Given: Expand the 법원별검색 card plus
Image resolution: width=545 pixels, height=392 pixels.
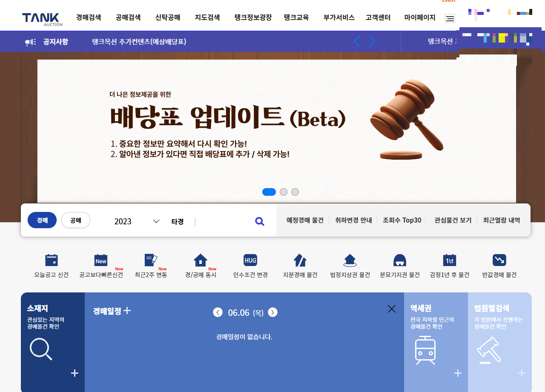Looking at the screenshot, I should 522,373.
